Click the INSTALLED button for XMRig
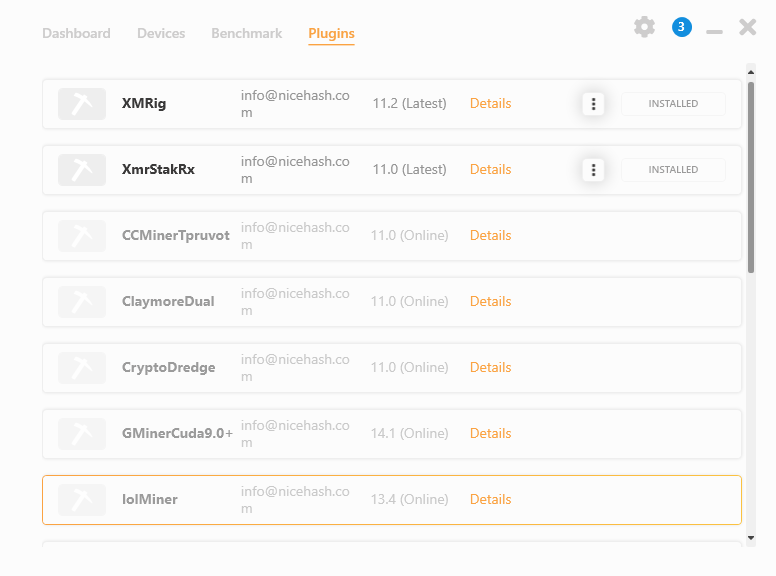The width and height of the screenshot is (776, 576). coord(673,104)
